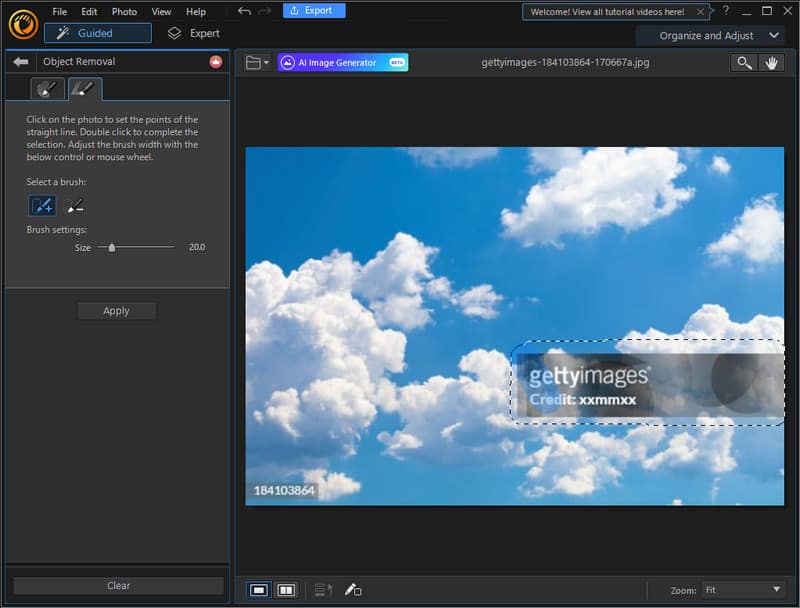The image size is (800, 608).
Task: Click the redo arrow icon
Action: pos(264,11)
